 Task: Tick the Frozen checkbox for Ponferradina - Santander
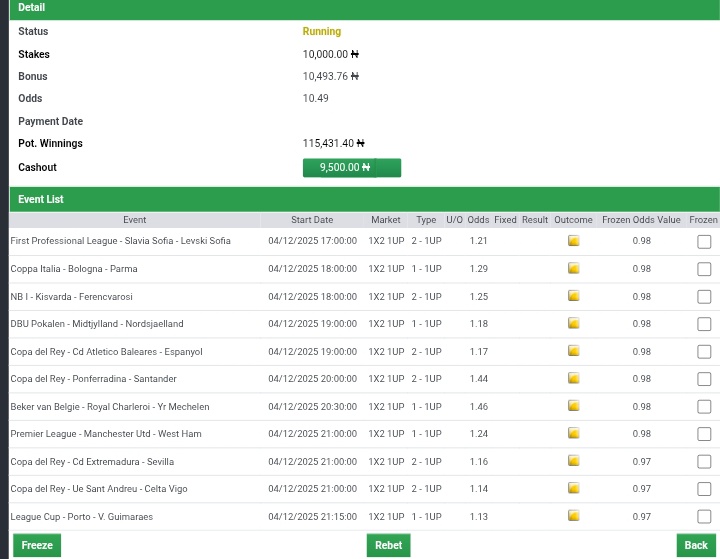704,379
